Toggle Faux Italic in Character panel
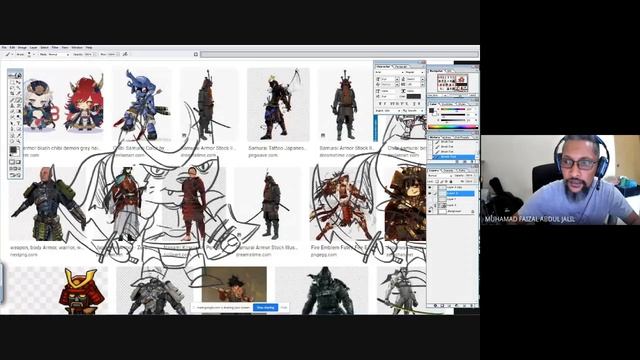Screen dimensions: 640x360 385,104
